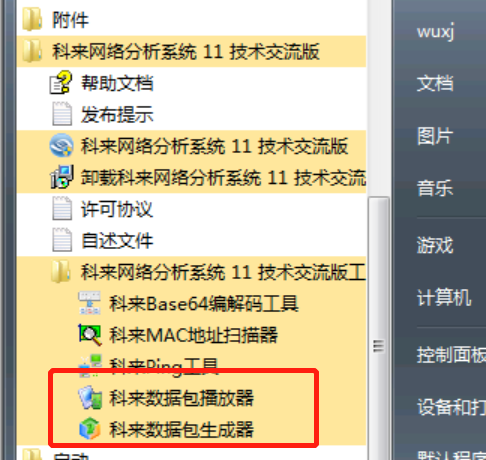Open 帮助文档 help document icon

(x=60, y=82)
